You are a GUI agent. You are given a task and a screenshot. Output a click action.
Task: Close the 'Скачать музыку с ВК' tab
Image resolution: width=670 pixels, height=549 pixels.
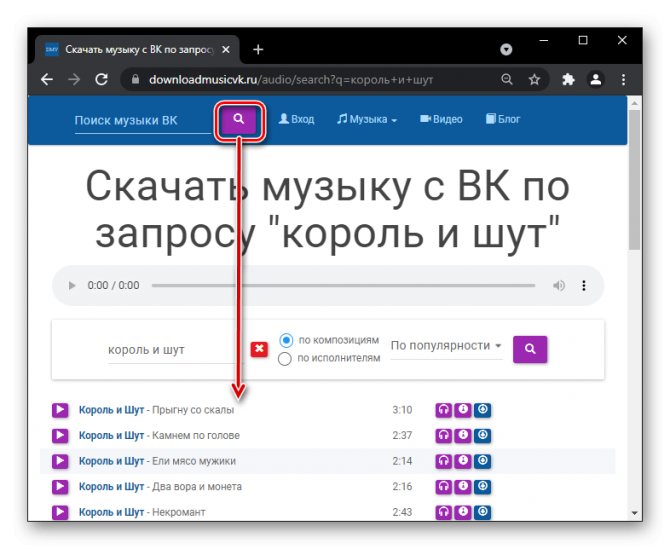coord(226,50)
